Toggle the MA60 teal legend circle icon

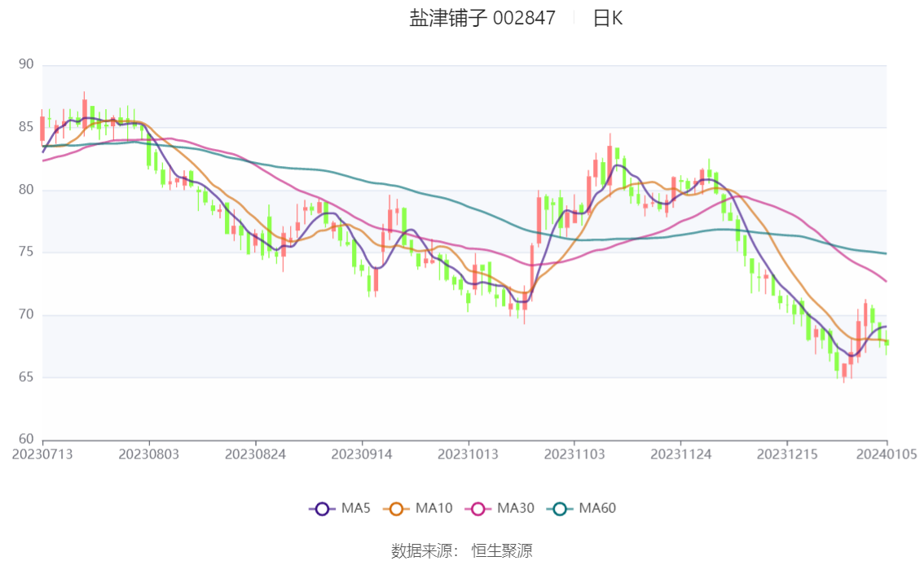click(x=560, y=509)
